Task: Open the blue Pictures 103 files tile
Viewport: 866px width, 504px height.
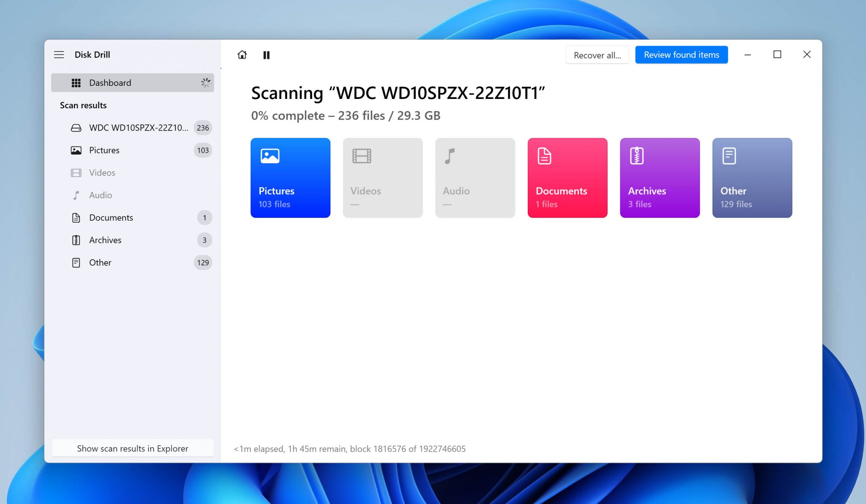Action: 290,178
